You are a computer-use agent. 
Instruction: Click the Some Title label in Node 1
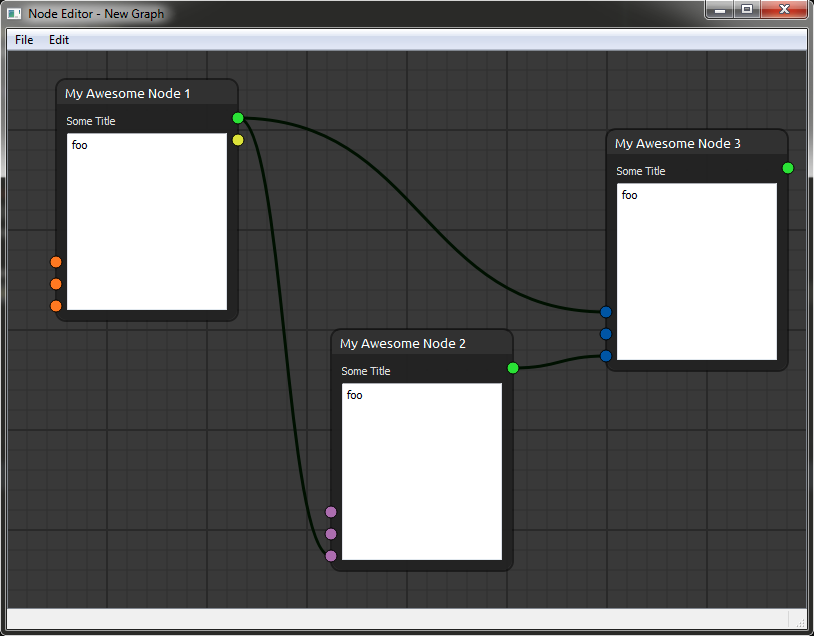[x=91, y=121]
